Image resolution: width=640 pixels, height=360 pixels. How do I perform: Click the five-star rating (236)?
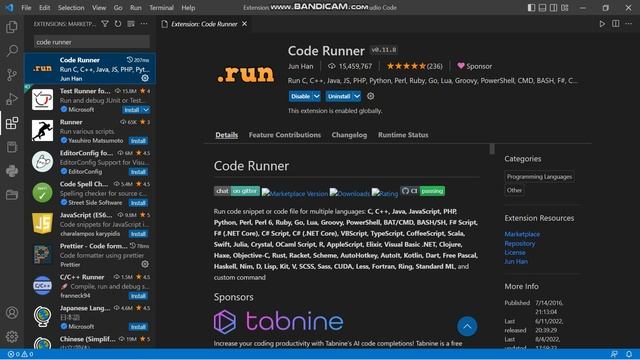(x=414, y=66)
